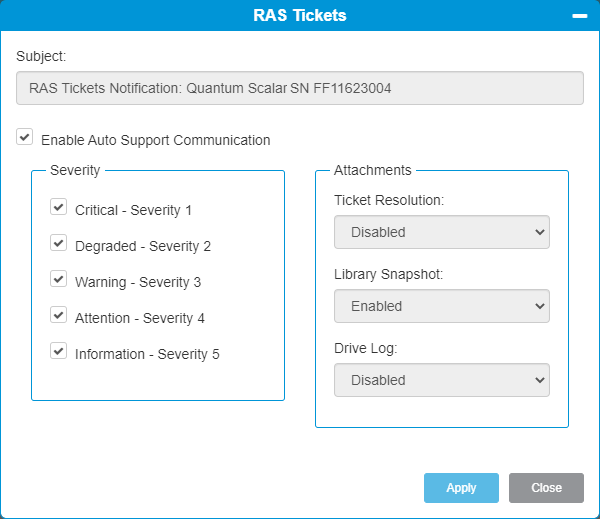Image resolution: width=600 pixels, height=519 pixels.
Task: Open the Drive Log dropdown
Action: coord(442,380)
